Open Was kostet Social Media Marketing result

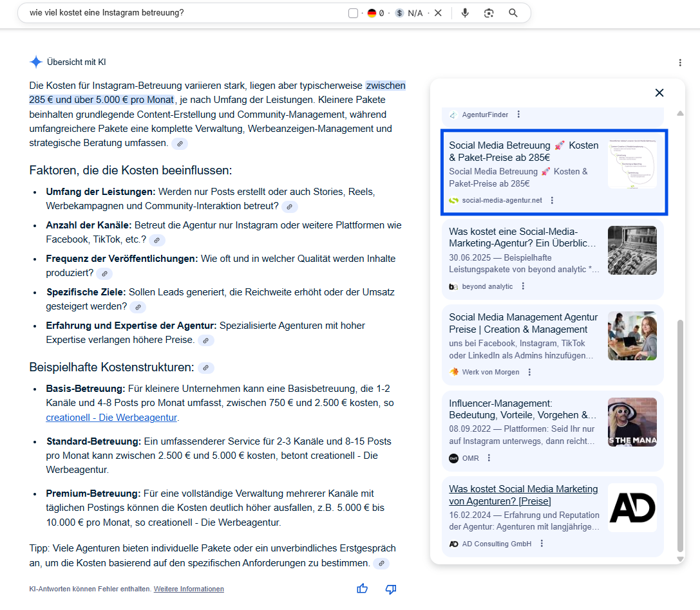coord(523,495)
